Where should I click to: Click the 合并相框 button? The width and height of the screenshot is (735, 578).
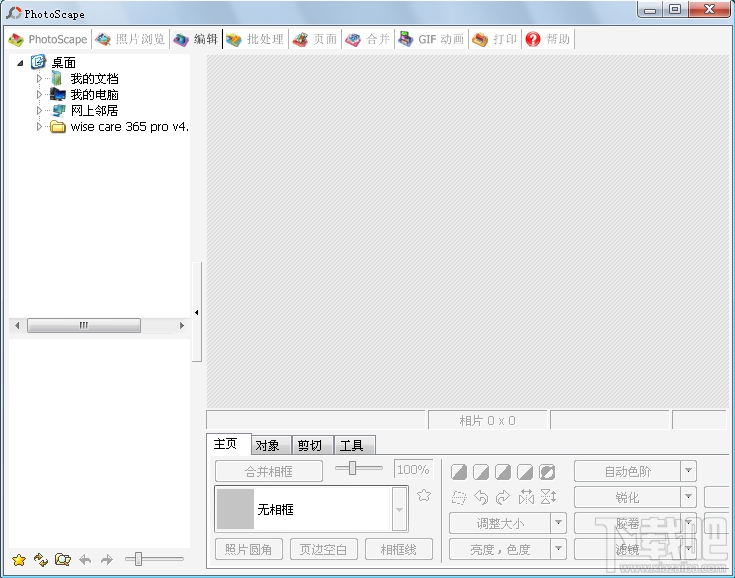pyautogui.click(x=269, y=471)
